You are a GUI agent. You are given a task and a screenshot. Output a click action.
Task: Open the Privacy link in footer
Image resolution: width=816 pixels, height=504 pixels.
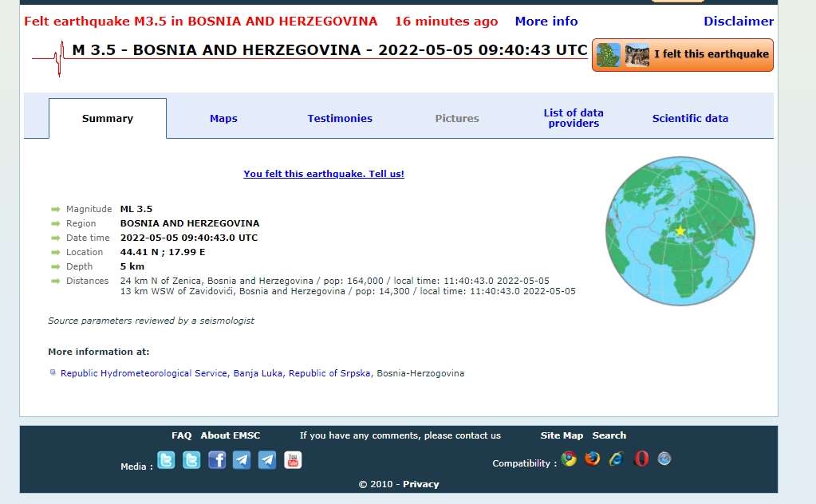420,484
